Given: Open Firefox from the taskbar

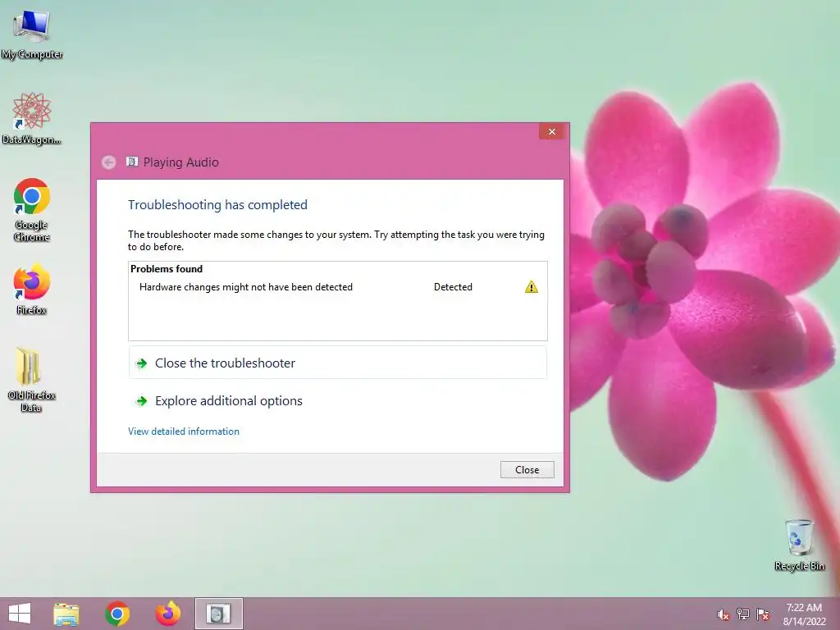Looking at the screenshot, I should pos(167,614).
